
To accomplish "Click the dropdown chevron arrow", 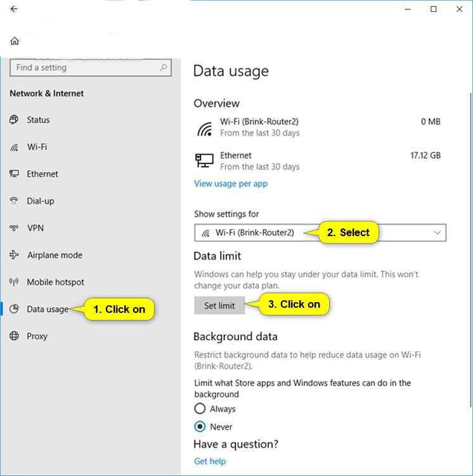I will pyautogui.click(x=437, y=233).
